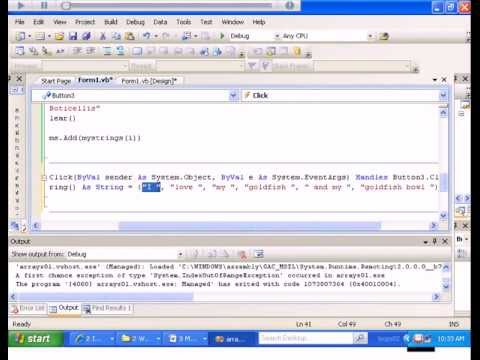Open the Build menu

tap(111, 22)
